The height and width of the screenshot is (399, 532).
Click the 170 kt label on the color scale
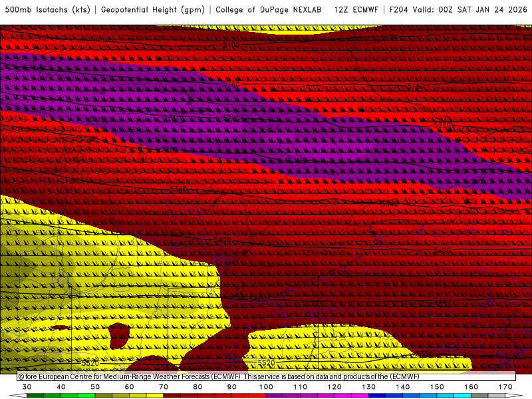(505, 387)
